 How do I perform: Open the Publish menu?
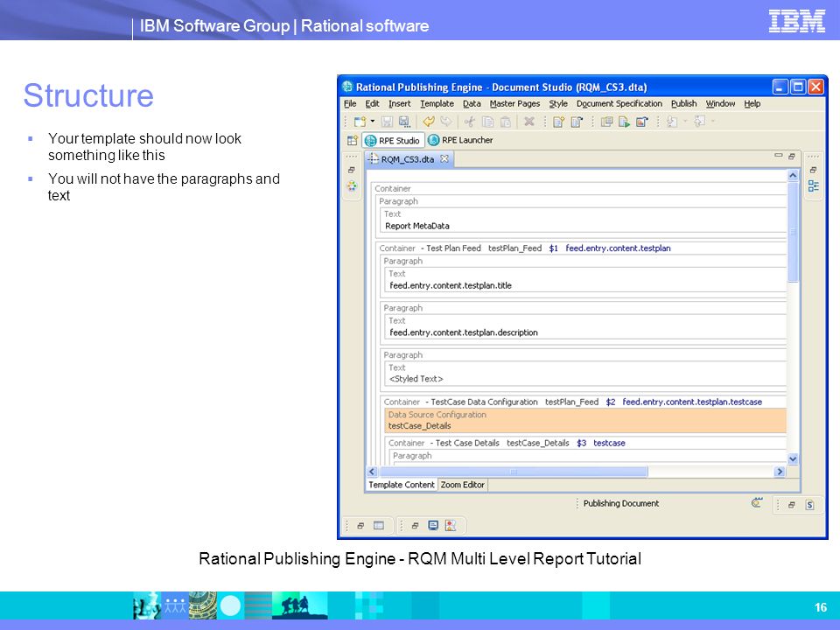coord(684,104)
